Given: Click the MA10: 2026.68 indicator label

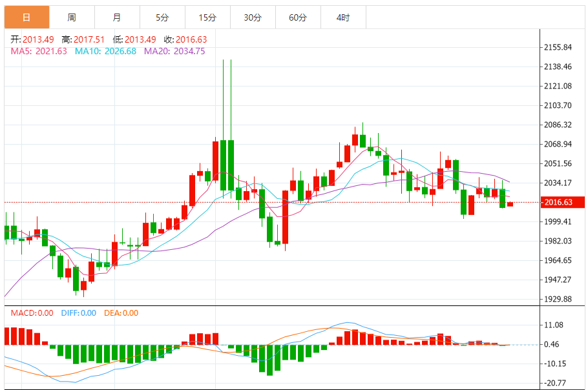Looking at the screenshot, I should click(105, 51).
